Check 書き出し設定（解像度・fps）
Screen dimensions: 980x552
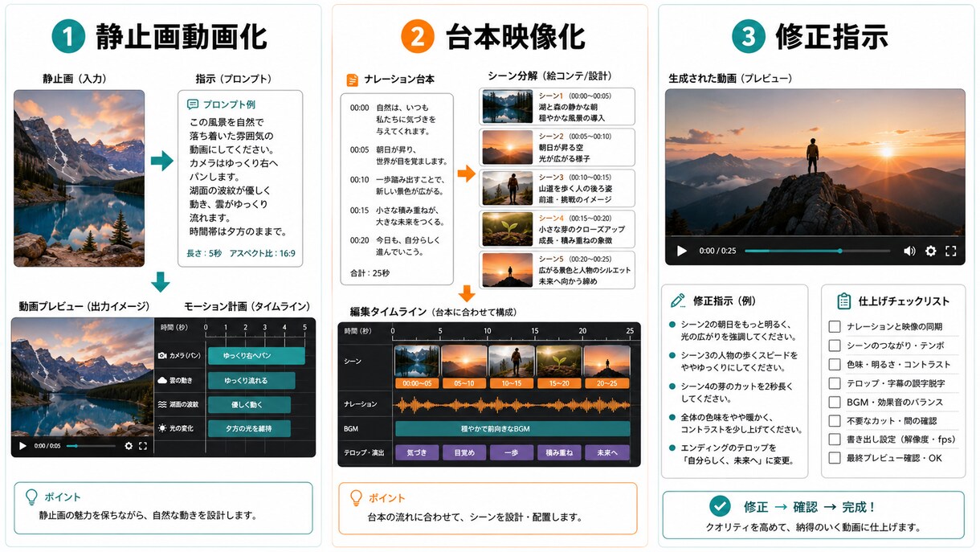835,440
